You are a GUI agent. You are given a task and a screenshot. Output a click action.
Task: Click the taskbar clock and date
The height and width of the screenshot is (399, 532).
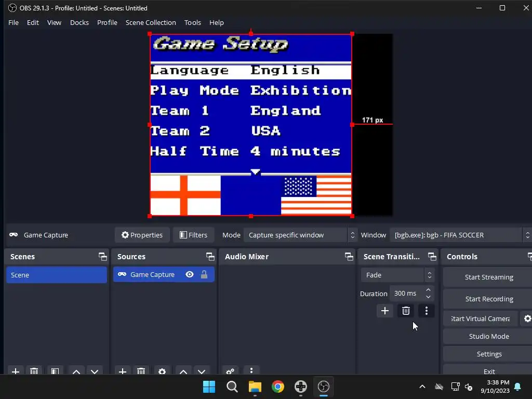pyautogui.click(x=495, y=387)
